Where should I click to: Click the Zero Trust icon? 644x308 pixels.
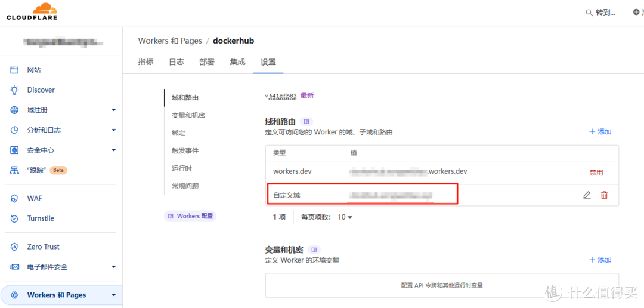(x=14, y=247)
